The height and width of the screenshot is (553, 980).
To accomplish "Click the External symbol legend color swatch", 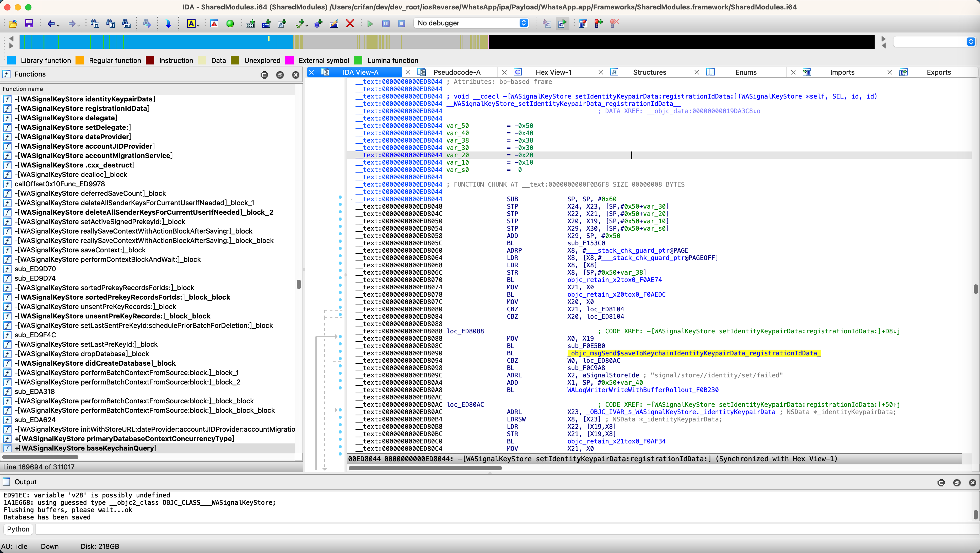I will pyautogui.click(x=289, y=61).
